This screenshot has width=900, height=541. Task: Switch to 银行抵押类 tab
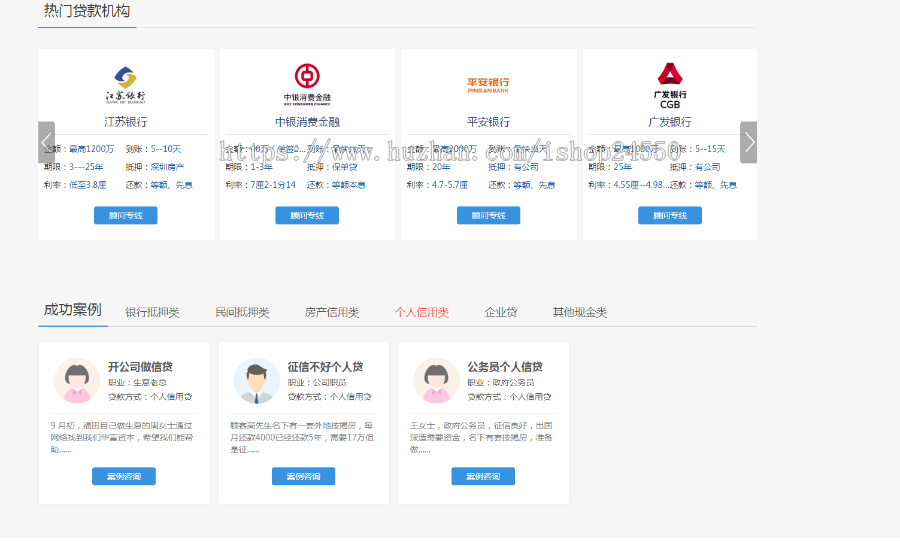153,312
